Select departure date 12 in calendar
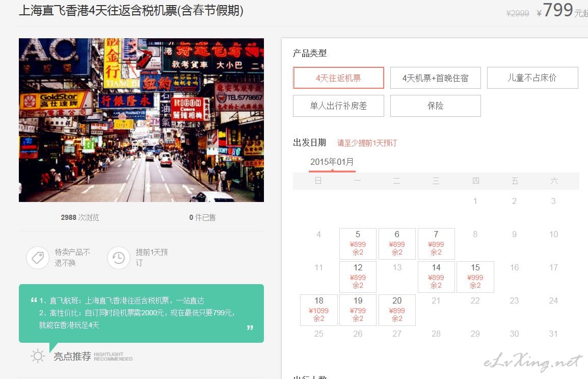The image size is (588, 379). pyautogui.click(x=358, y=276)
